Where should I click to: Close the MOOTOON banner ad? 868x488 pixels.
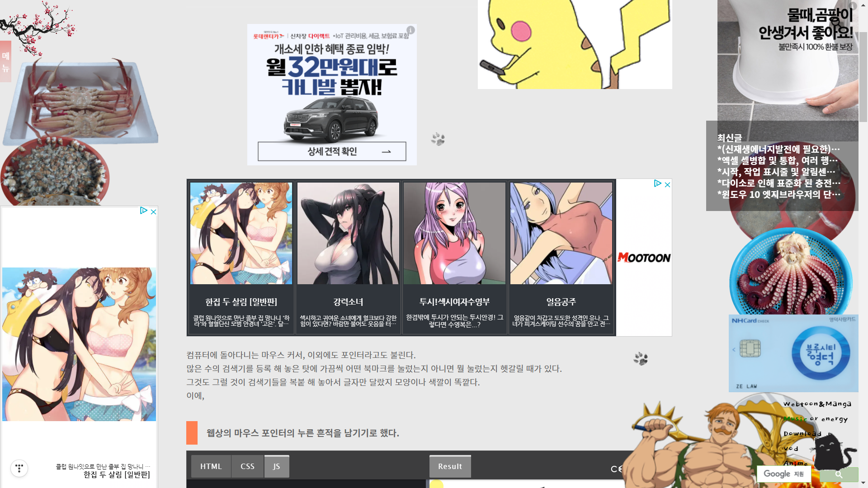tap(667, 184)
